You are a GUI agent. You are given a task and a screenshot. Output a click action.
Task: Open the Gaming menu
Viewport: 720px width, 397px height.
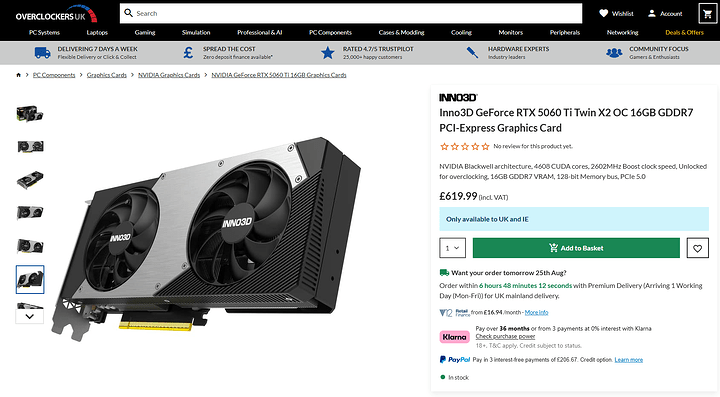[145, 32]
